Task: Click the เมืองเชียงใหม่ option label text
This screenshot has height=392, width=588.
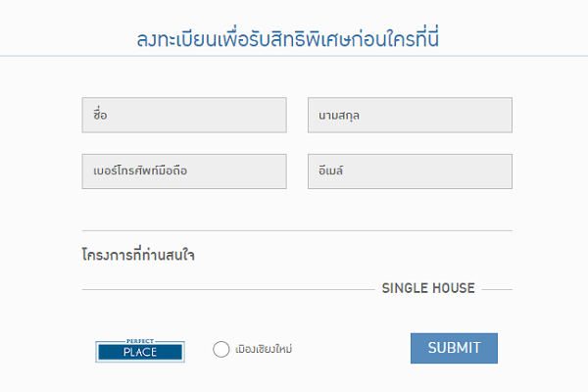Action: click(x=264, y=349)
